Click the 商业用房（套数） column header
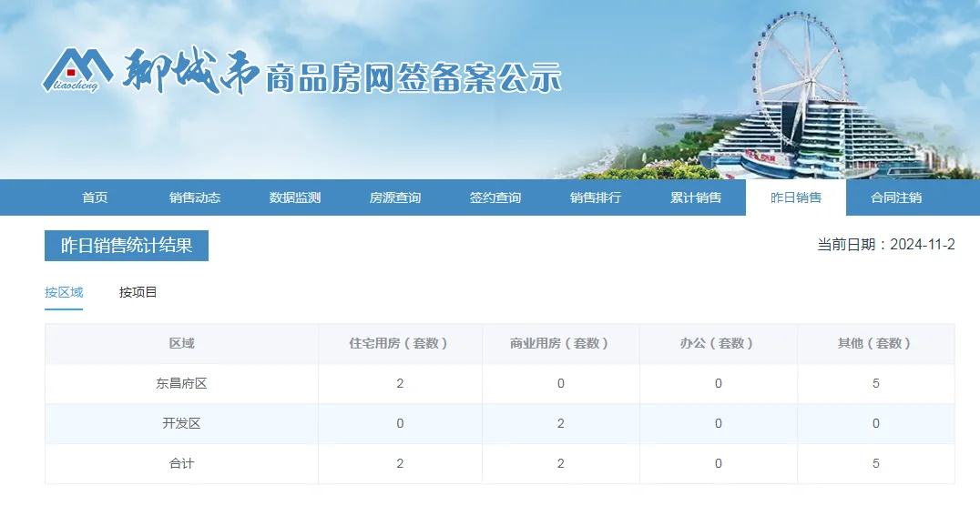 click(560, 344)
